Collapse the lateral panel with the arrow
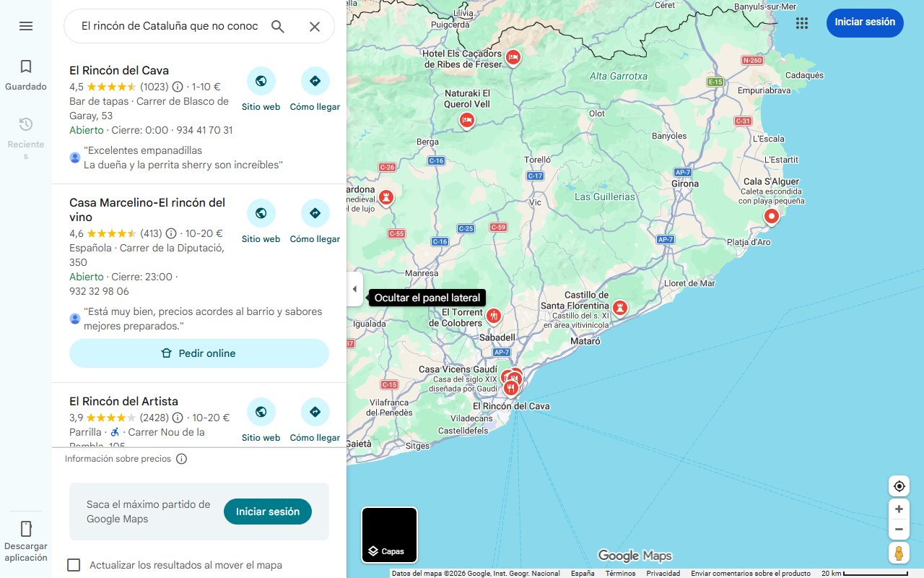The height and width of the screenshot is (578, 924). [354, 288]
